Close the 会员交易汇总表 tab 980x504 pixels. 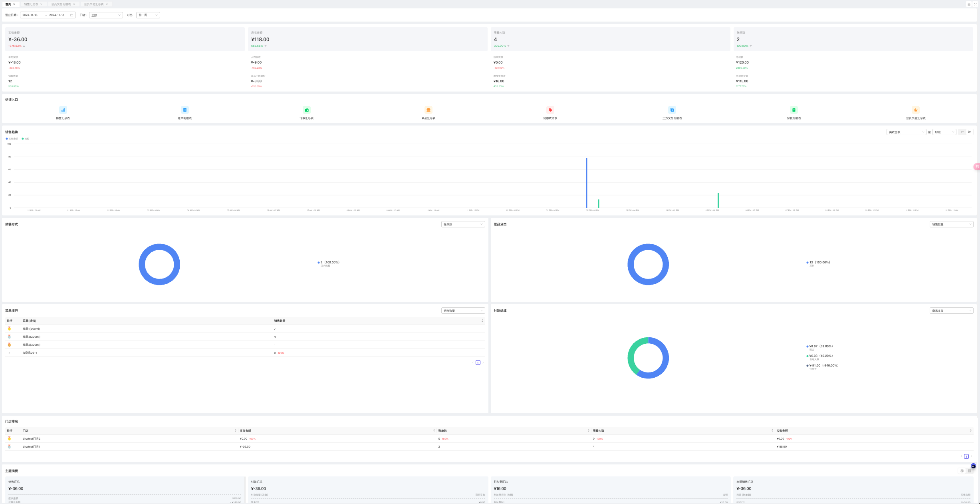click(x=107, y=4)
